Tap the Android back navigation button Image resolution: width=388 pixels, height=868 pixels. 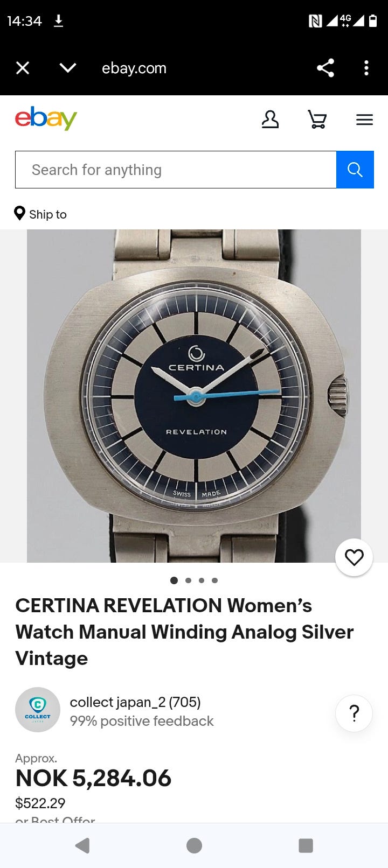pos(82,845)
